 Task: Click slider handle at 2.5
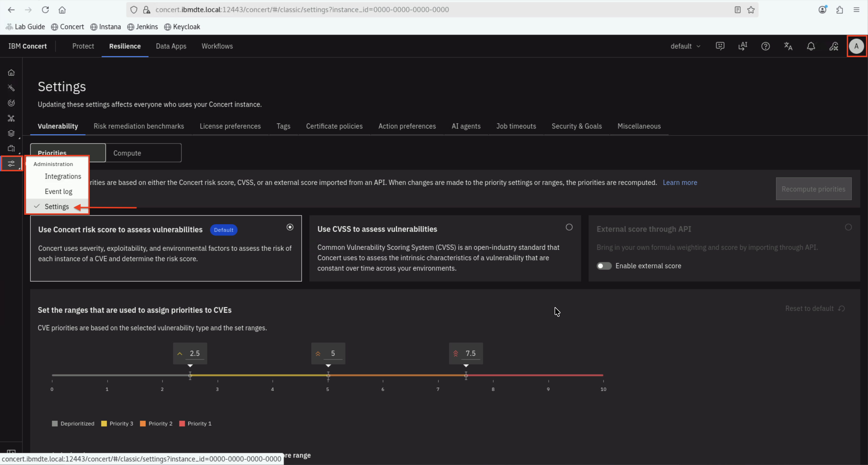[190, 375]
